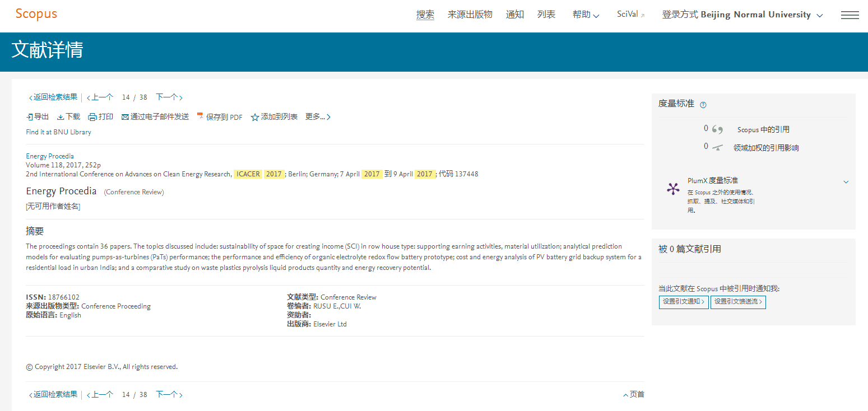This screenshot has height=411, width=868.
Task: Expand the PlumX metrics section
Action: 846,181
